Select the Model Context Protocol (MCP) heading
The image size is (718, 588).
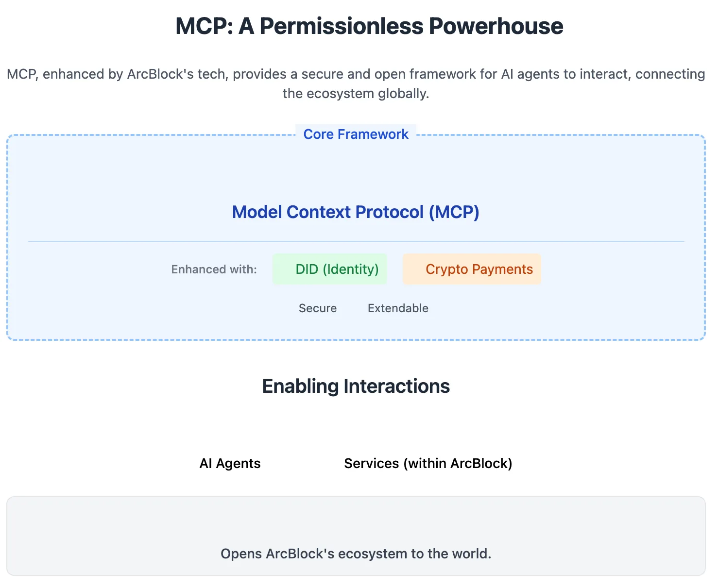coord(356,212)
